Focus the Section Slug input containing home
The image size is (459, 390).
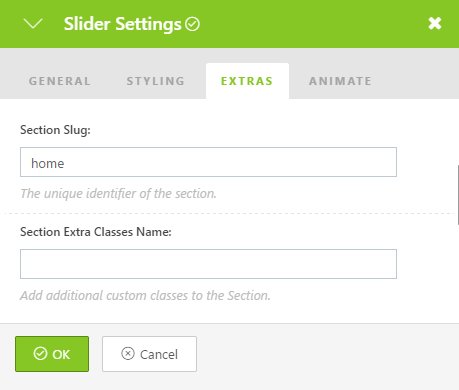coord(208,162)
